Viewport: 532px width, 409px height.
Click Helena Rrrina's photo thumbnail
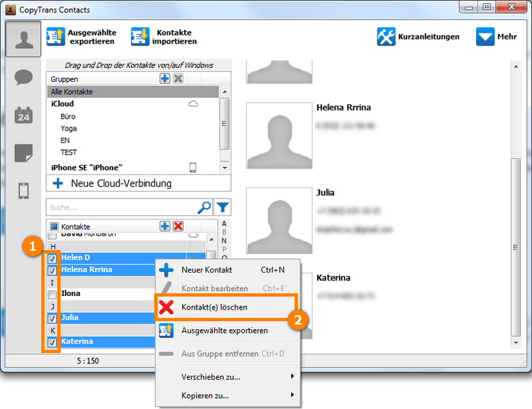click(x=279, y=136)
